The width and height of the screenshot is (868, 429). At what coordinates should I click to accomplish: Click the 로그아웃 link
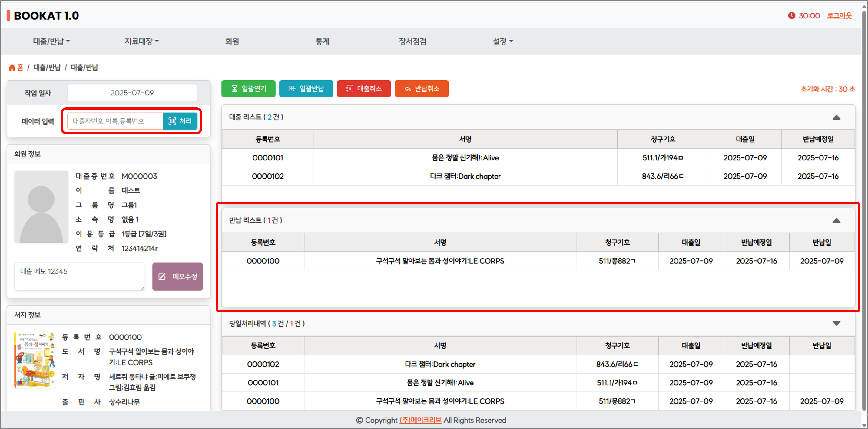coord(839,15)
